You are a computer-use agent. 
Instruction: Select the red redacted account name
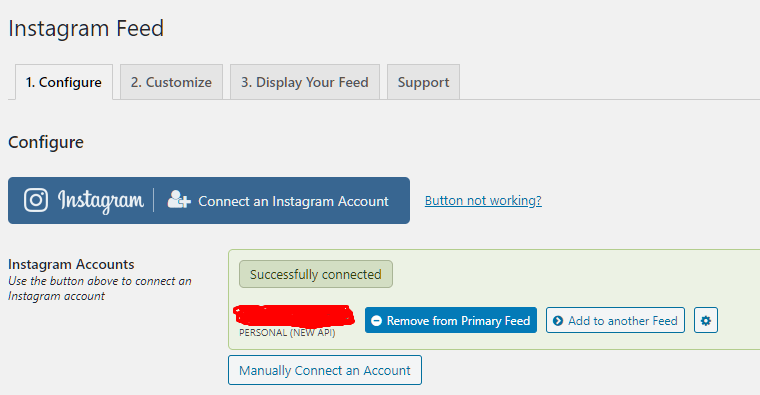click(294, 316)
